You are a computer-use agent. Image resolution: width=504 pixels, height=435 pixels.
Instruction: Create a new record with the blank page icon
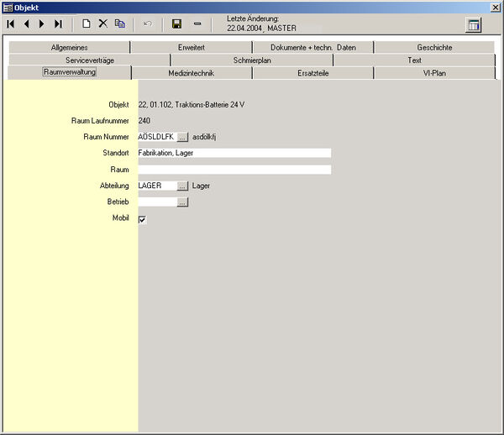point(86,24)
